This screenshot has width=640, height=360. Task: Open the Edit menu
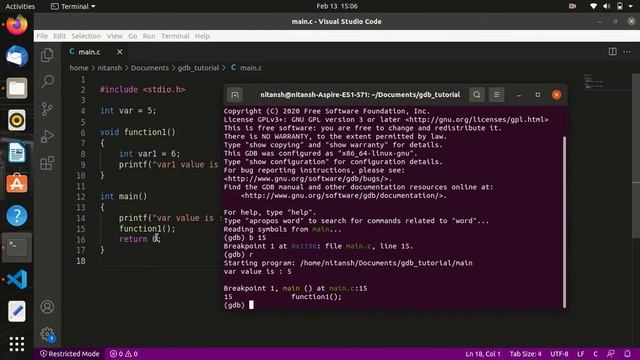tap(60, 36)
